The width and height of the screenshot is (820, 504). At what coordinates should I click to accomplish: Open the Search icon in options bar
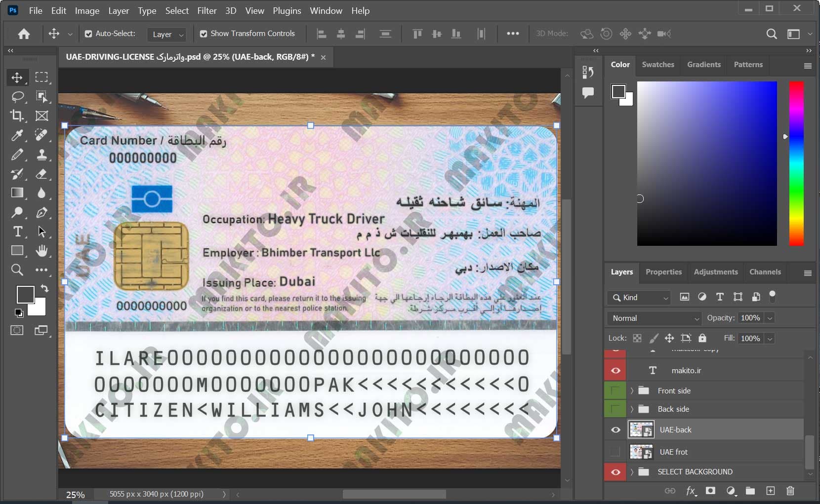coord(771,34)
